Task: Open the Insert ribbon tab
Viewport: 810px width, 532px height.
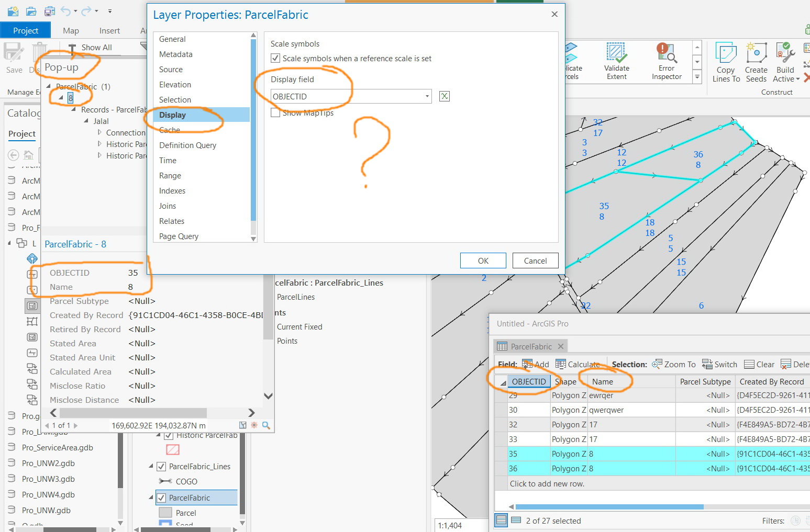Action: tap(109, 30)
